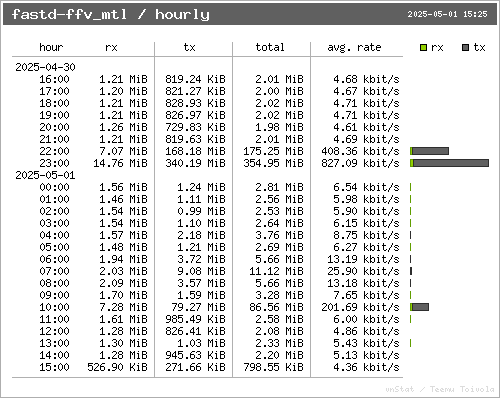Select the 'tx' column header
Viewport: 500px width, 398px height.
click(189, 47)
